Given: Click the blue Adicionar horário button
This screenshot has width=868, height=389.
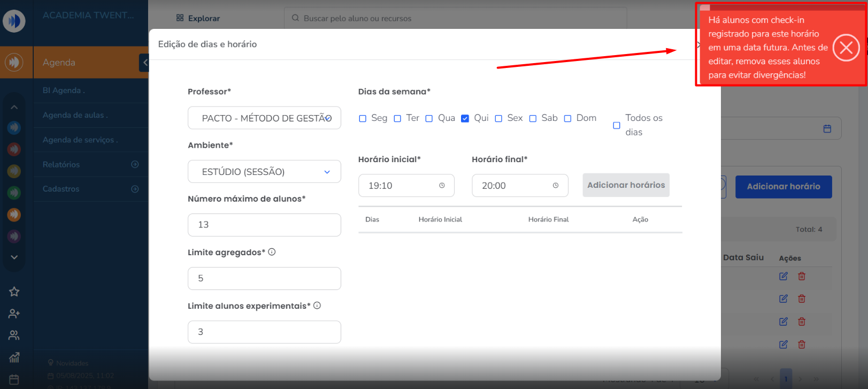Looking at the screenshot, I should point(783,187).
